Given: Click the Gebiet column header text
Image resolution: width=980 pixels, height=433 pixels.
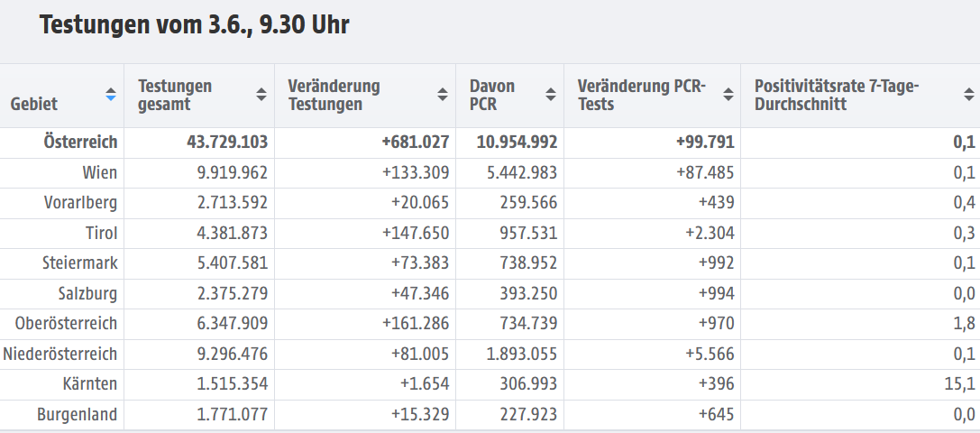Looking at the screenshot, I should [x=34, y=104].
